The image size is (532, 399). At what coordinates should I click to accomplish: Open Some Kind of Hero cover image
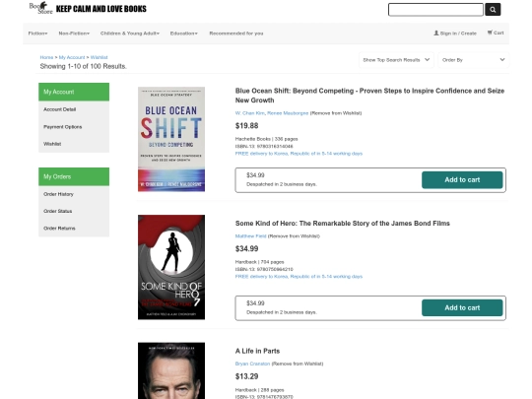click(171, 267)
